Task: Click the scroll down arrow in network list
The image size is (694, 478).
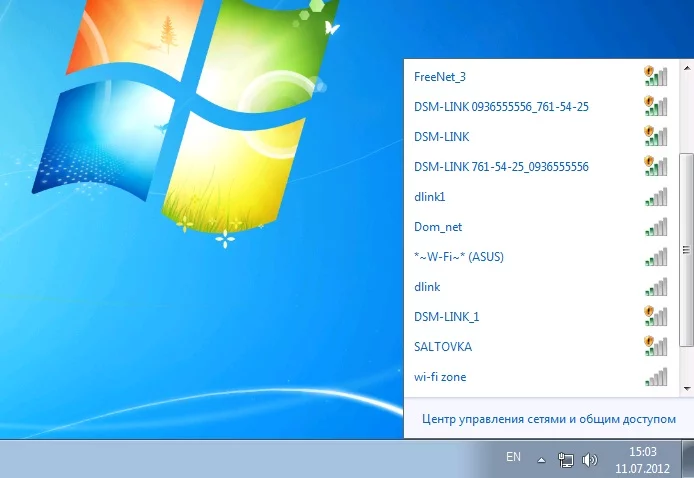Action: 686,386
